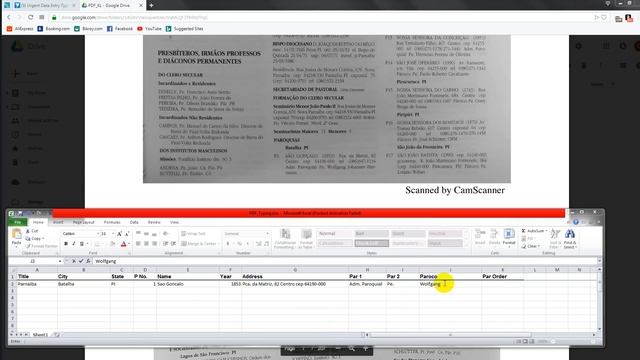Toggle Bold formatting in Excel
This screenshot has height=360, width=640.
coord(66,244)
